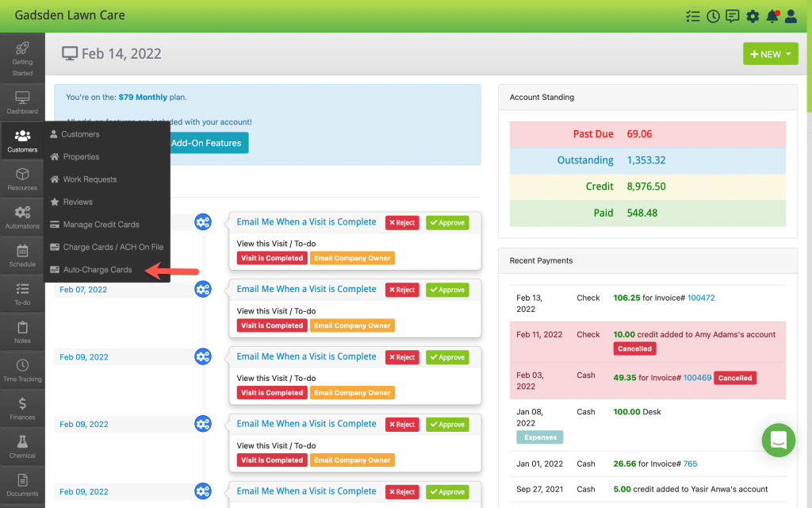Select Work Requests menu item

click(x=90, y=179)
